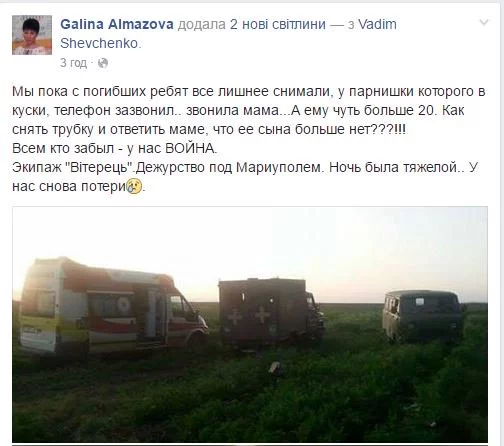Click the globe public privacy icon

click(x=103, y=63)
